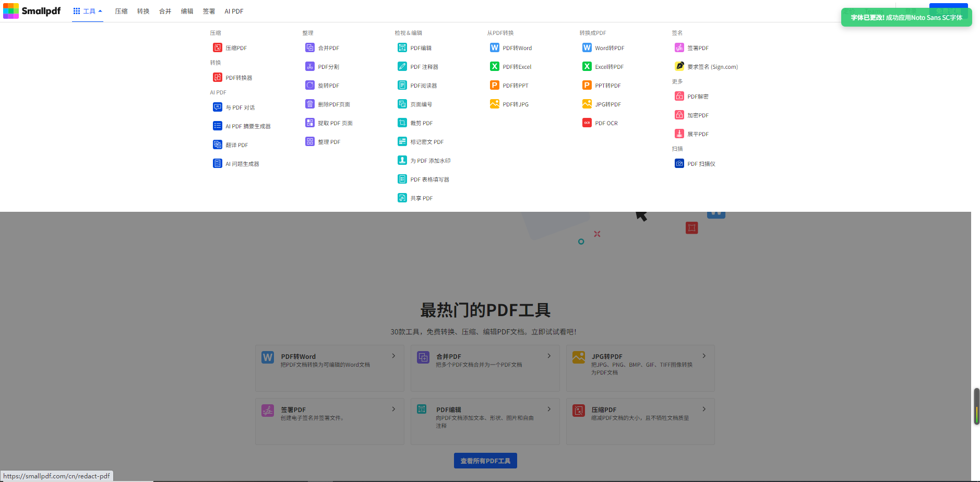Viewport: 980px width, 482px height.
Task: Click the page vertical scrollbar thumb
Action: (x=976, y=406)
